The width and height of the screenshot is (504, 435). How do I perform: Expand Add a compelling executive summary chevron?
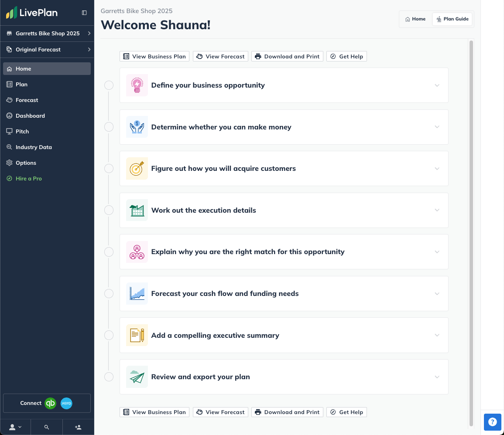(x=437, y=335)
